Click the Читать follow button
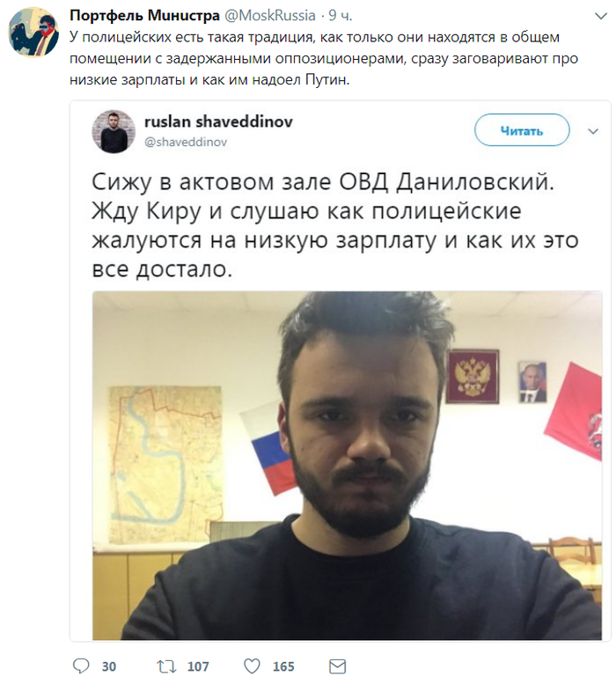616x684 pixels. tap(522, 130)
